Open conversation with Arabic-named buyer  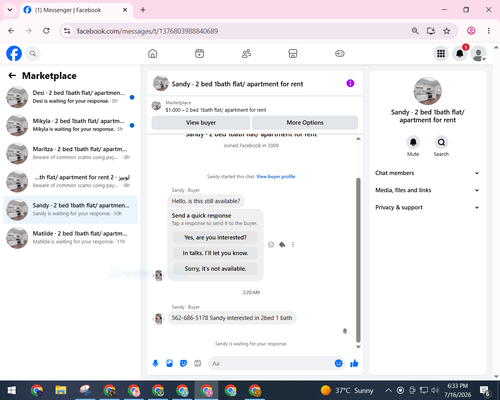70,181
